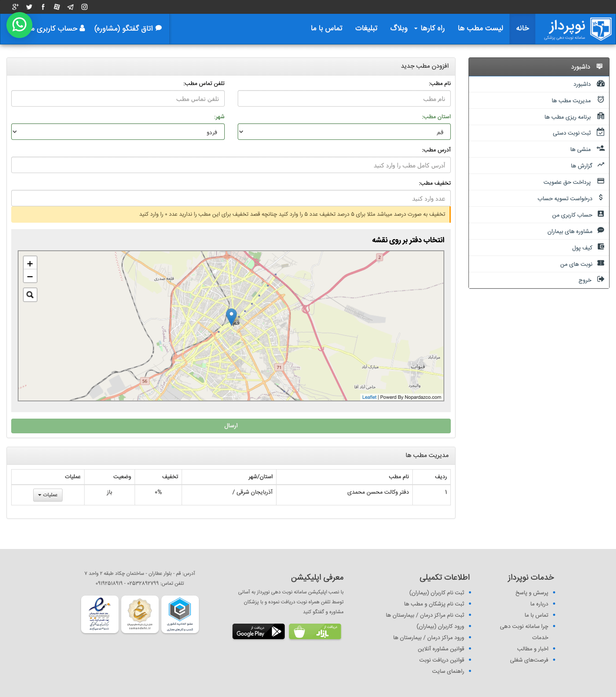Click the Telegram icon in top bar
The height and width of the screenshot is (697, 616).
tap(71, 7)
